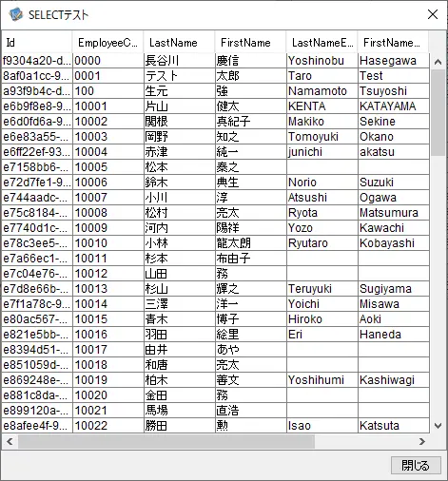Sort by the Id column header
The height and width of the screenshot is (481, 448).
point(37,42)
